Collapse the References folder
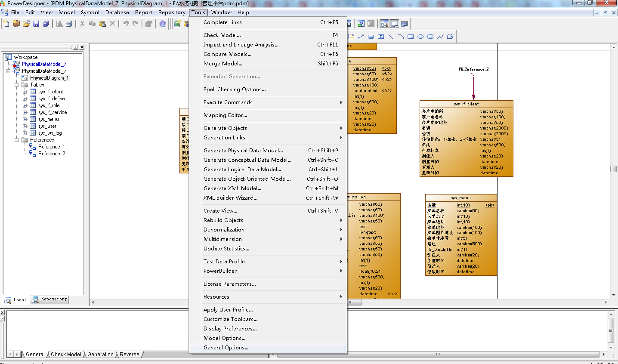The height and width of the screenshot is (364, 618). pos(15,139)
